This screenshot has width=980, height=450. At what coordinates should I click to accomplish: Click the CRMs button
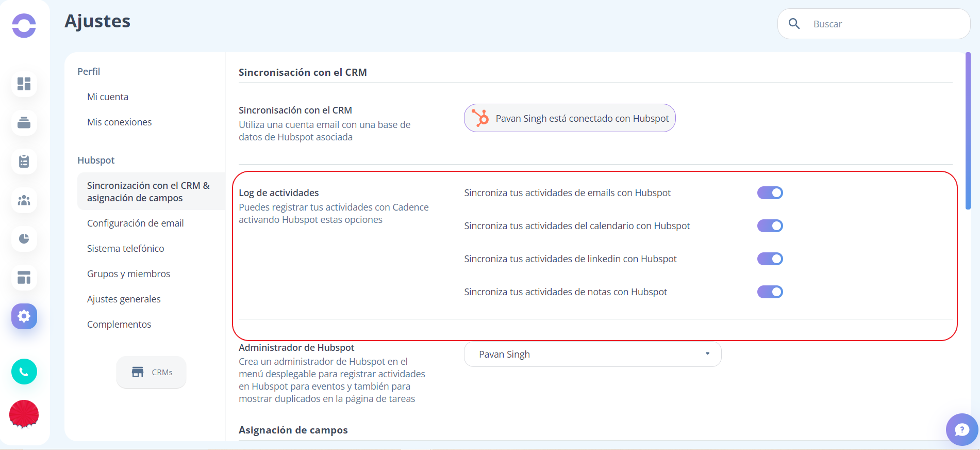point(151,372)
